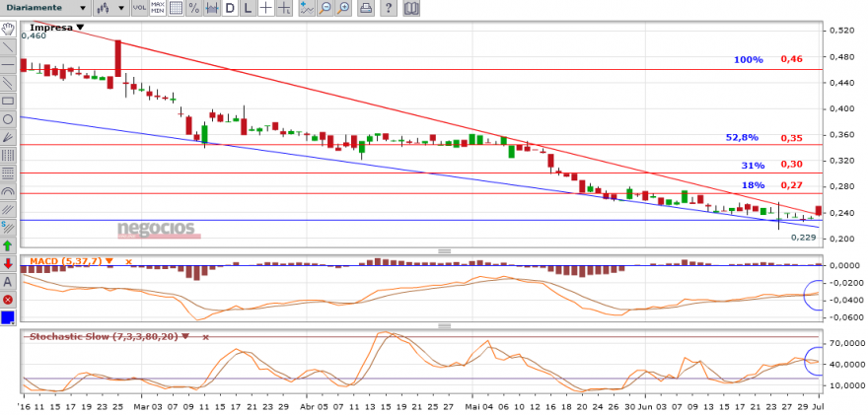Image resolution: width=868 pixels, height=415 pixels.
Task: Click the zoom in magnifier
Action: [344, 8]
